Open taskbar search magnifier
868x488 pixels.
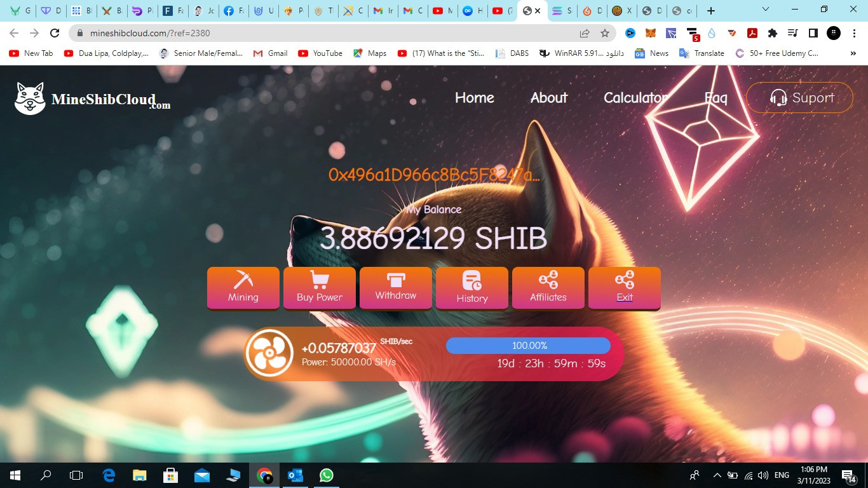click(46, 475)
